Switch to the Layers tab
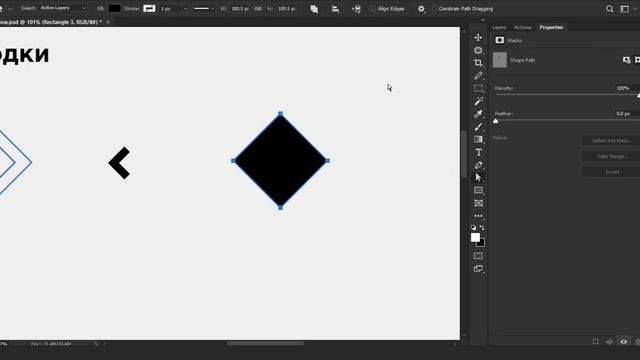 pyautogui.click(x=499, y=27)
